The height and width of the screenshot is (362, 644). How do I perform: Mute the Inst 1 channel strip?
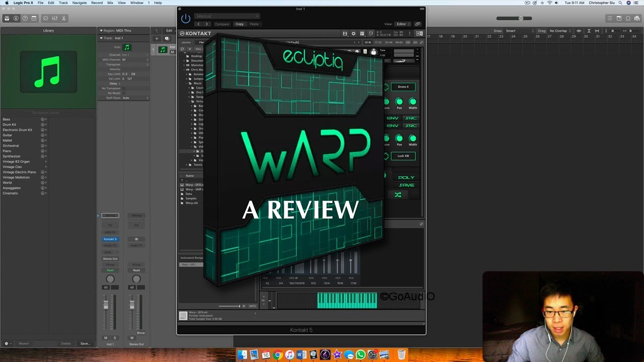coord(106,337)
